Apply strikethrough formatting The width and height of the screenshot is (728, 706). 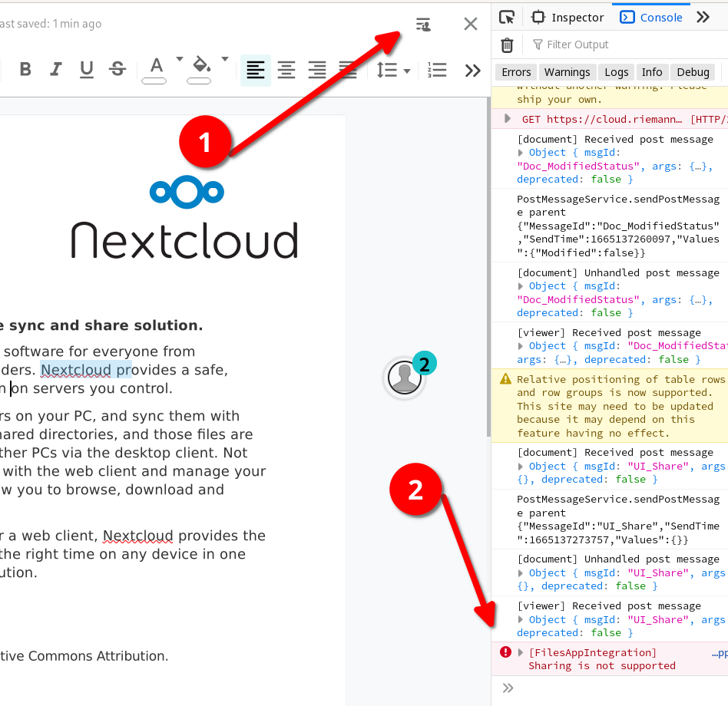[x=117, y=69]
